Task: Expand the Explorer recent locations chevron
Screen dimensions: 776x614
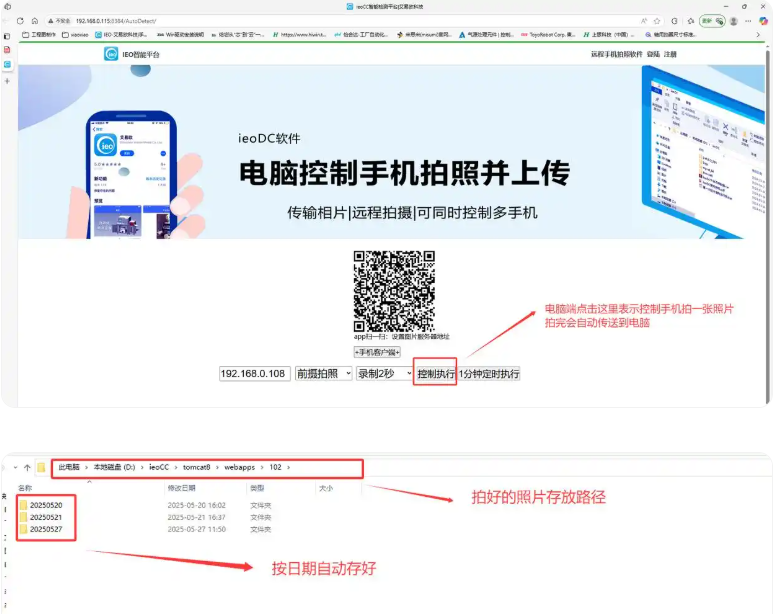Action: click(x=15, y=467)
